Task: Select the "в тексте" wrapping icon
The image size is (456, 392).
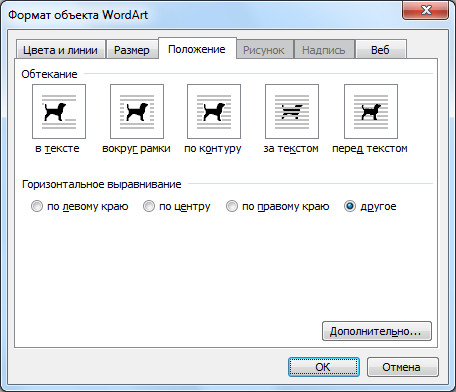Action: tap(59, 111)
